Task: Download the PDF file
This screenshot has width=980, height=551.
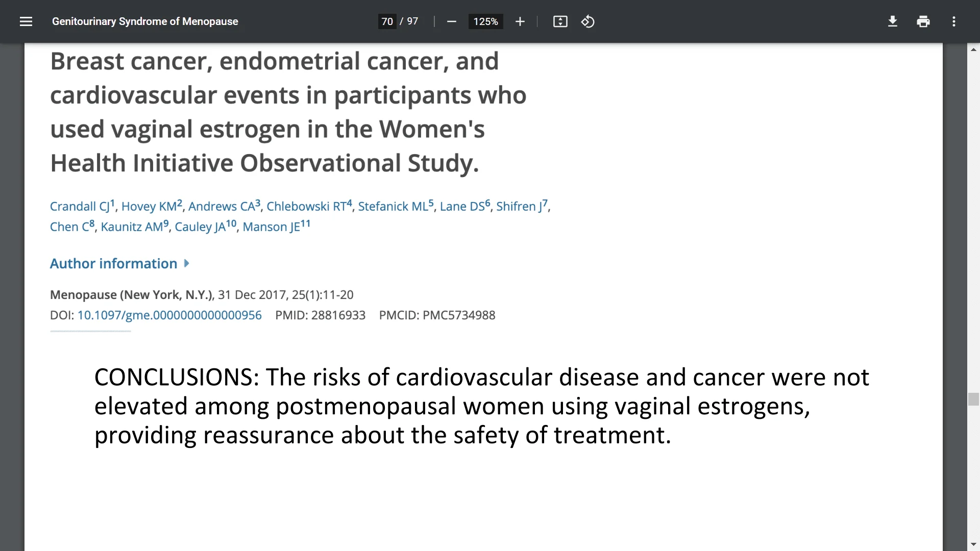Action: tap(892, 21)
